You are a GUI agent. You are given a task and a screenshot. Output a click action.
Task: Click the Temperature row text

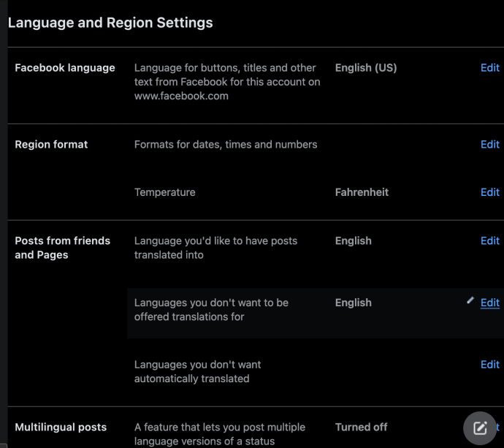[164, 192]
